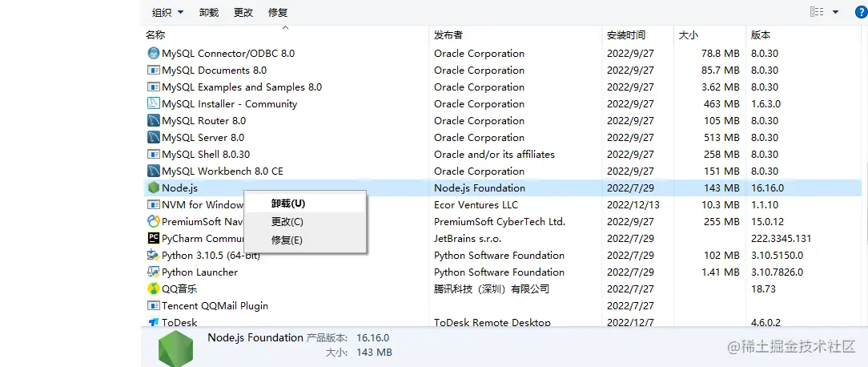Click the change view layout icon
This screenshot has width=868, height=367.
pyautogui.click(x=817, y=12)
